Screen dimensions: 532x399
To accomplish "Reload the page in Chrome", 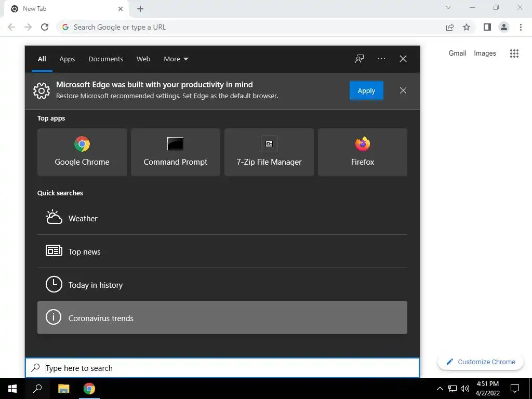I will 45,27.
